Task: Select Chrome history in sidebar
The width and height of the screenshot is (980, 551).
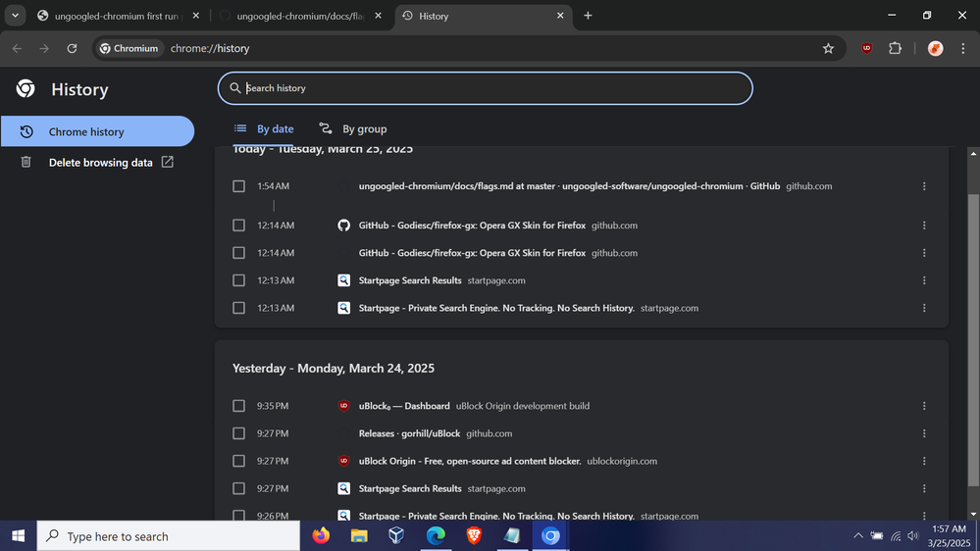Action: [x=97, y=131]
